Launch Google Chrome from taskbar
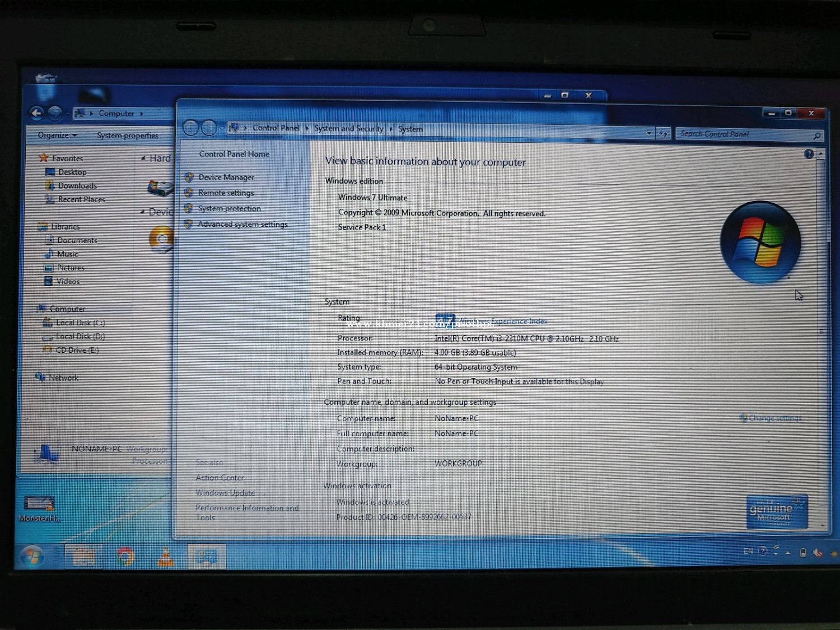 [125, 557]
